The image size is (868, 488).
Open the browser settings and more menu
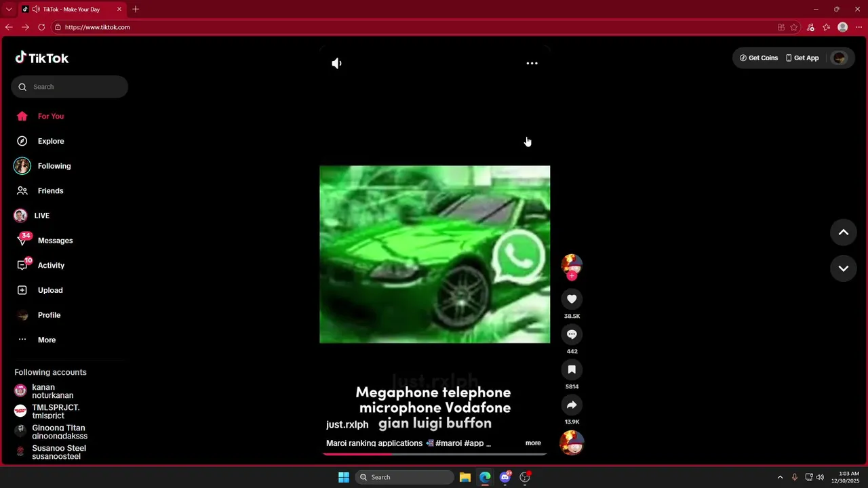coord(859,27)
